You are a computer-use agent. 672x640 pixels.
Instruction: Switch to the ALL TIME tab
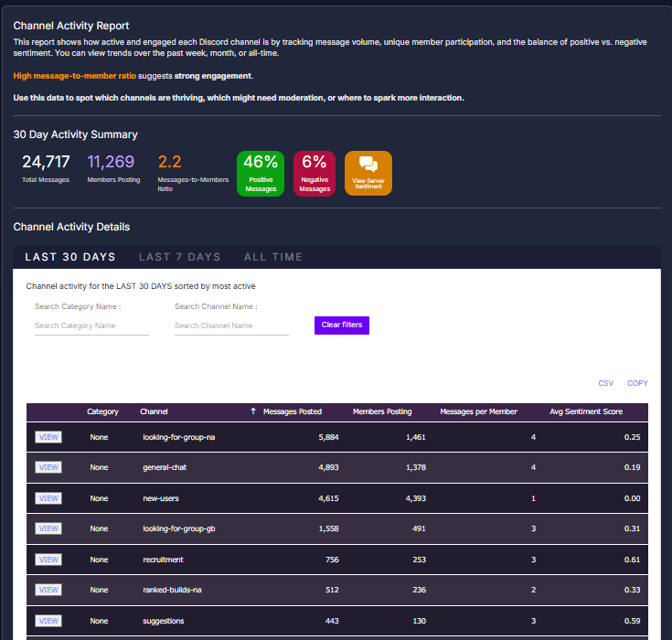pyautogui.click(x=272, y=257)
